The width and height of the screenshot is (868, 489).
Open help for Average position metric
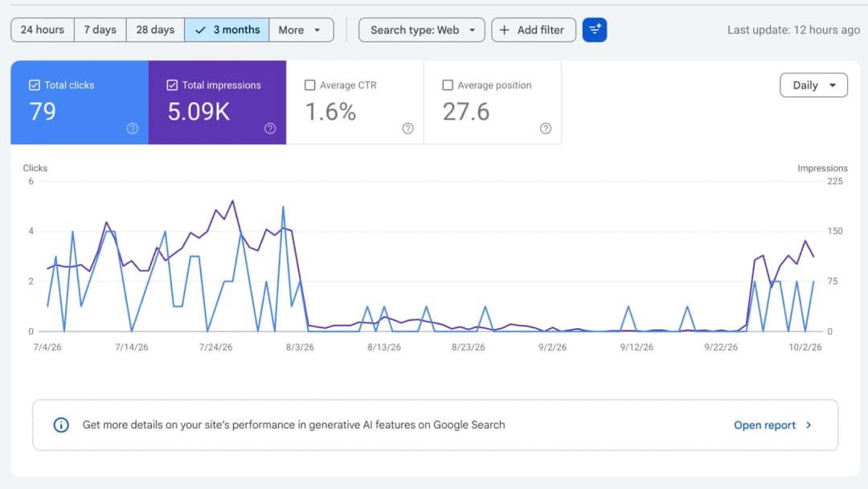click(x=546, y=129)
